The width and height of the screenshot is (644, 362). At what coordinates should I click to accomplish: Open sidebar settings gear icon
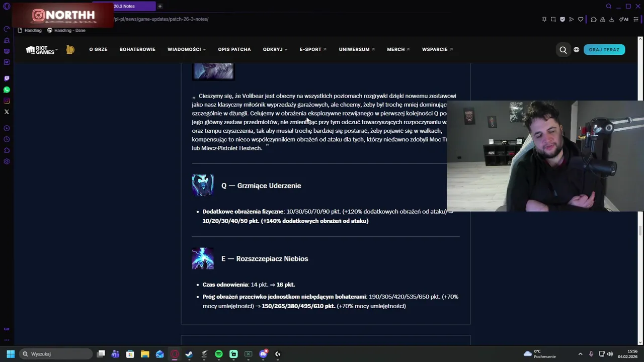point(7,161)
